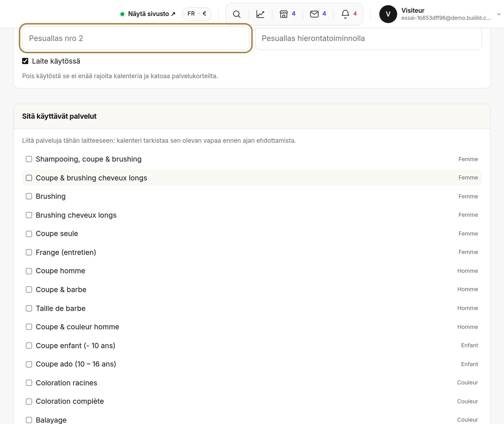Click the Couleur label beside Coloration complète
Viewport: 504px width, 424px height.
click(x=468, y=402)
